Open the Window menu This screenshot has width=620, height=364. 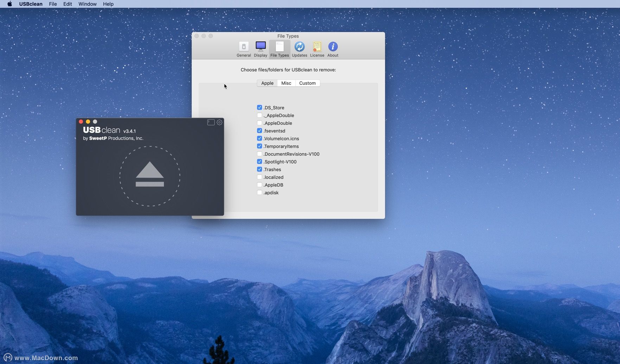pos(88,4)
